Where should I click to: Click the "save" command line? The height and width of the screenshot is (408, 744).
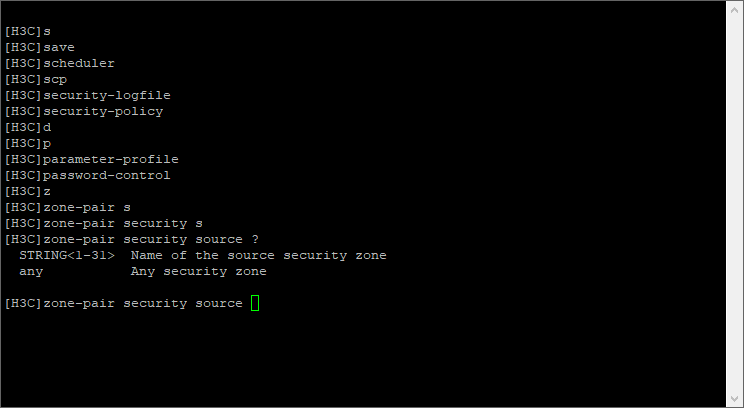pyautogui.click(x=58, y=47)
